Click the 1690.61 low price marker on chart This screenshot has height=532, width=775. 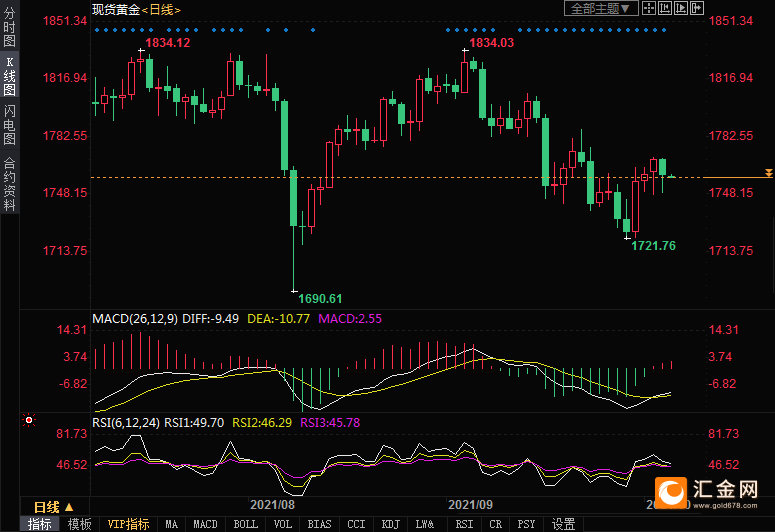321,298
